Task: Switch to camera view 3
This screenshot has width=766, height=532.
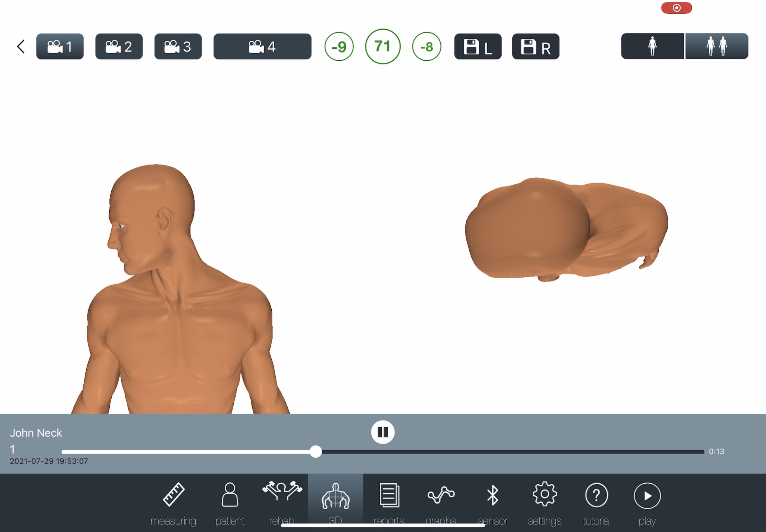Action: pos(178,46)
